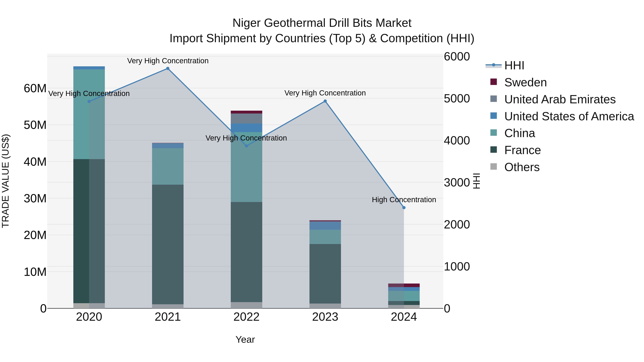Click the Very High Concentration label above 2023
This screenshot has height=362, width=644.
pos(325,93)
